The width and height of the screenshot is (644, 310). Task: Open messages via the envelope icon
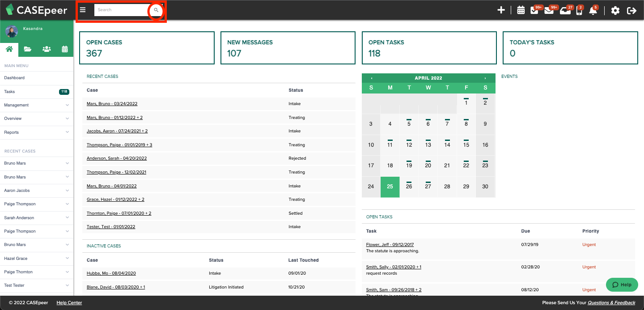click(549, 10)
